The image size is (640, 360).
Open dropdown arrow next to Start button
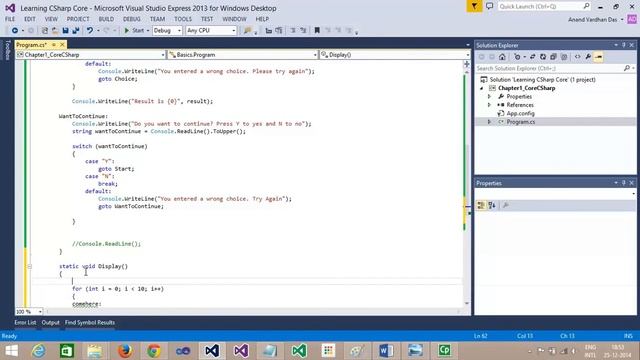click(148, 30)
